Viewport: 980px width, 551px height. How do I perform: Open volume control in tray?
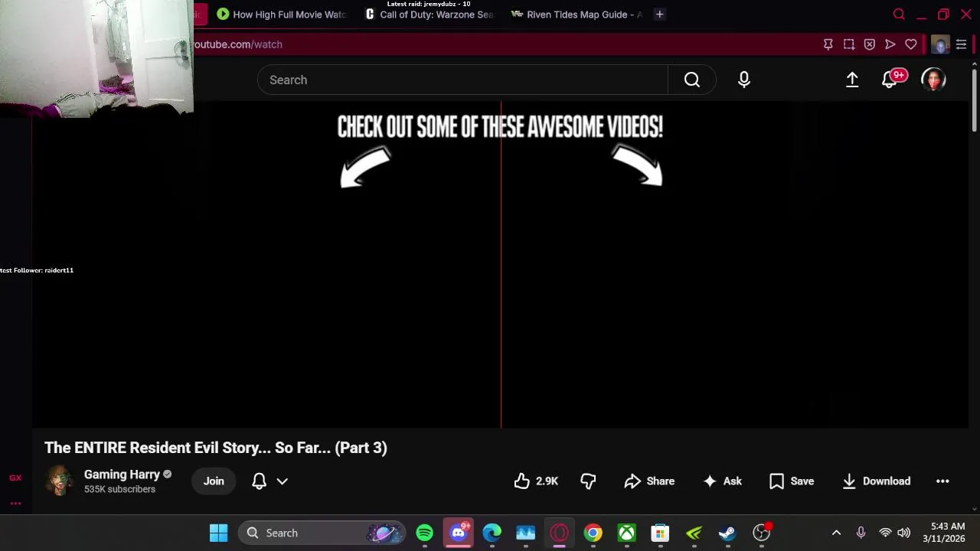coord(903,533)
